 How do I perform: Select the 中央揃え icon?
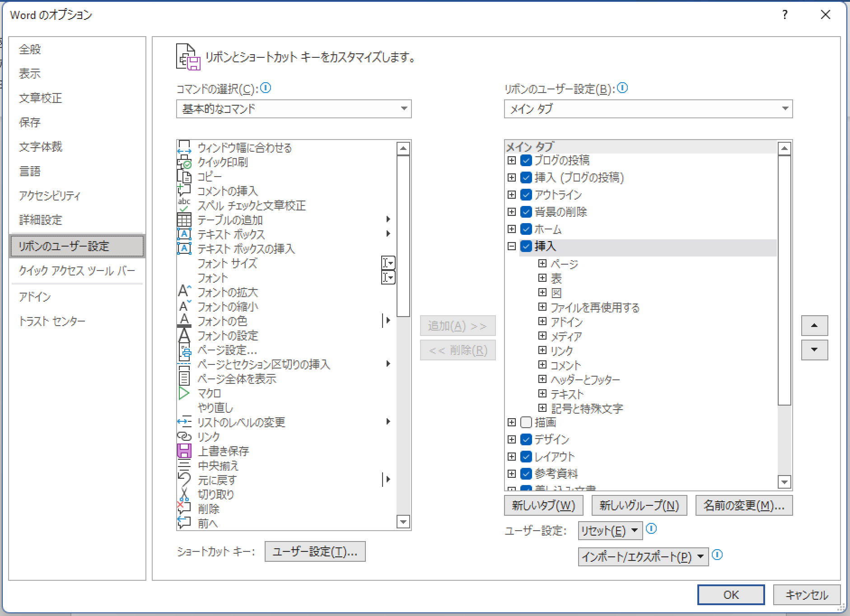coord(184,466)
